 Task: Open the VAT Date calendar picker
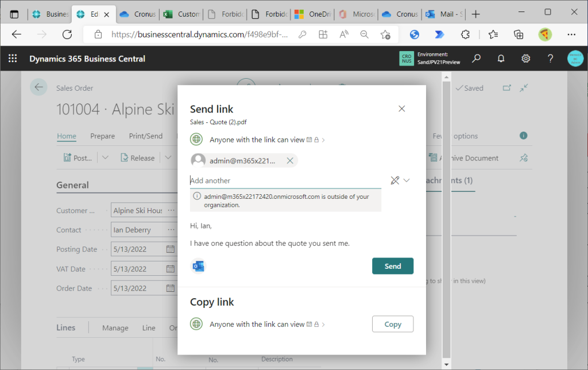point(170,269)
